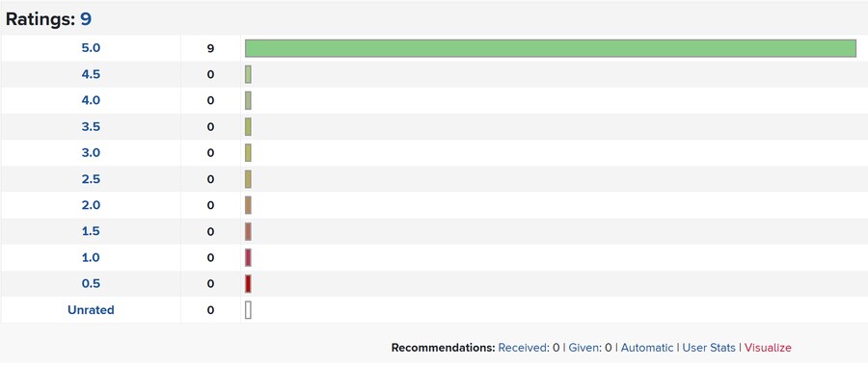Open the User Stats page

tap(709, 348)
